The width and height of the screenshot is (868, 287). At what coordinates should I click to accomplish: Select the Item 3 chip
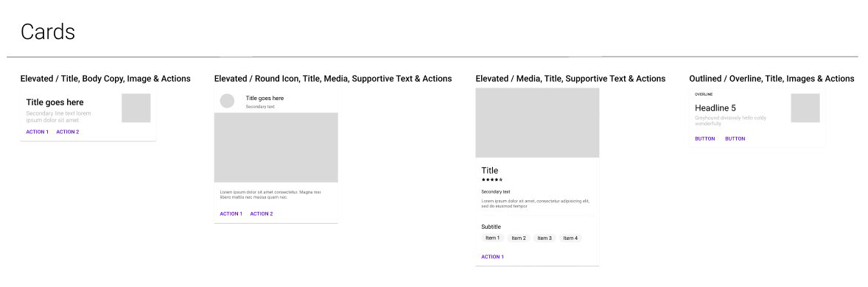point(545,238)
